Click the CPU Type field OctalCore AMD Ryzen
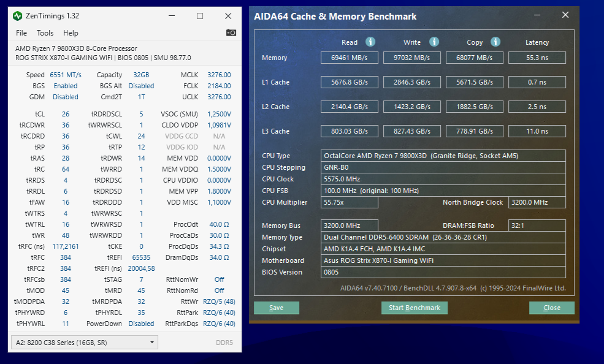604x364 pixels. [443, 156]
